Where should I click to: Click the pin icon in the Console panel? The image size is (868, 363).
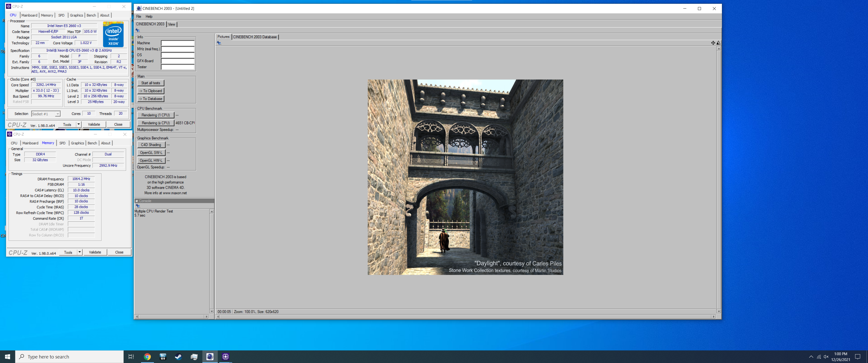138,205
